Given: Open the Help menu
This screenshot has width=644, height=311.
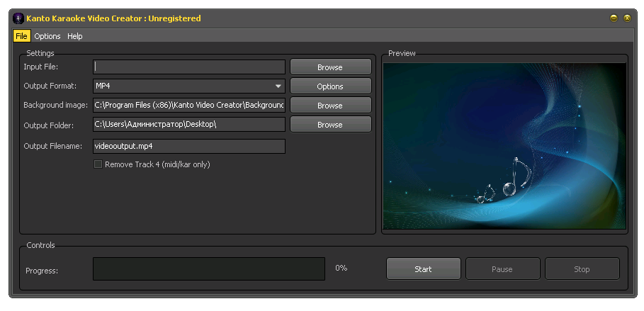Looking at the screenshot, I should [75, 36].
